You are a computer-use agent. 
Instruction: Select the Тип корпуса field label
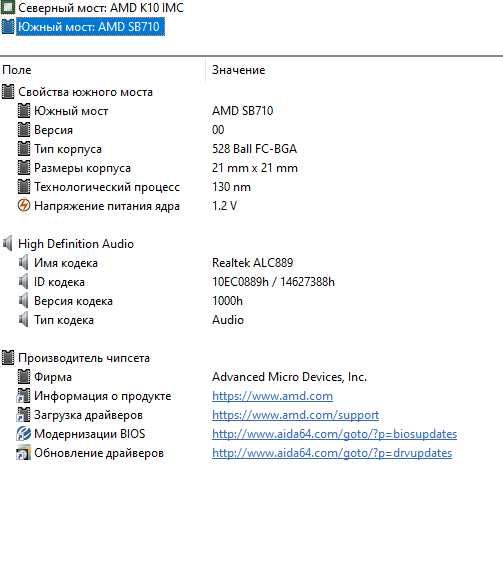[68, 149]
